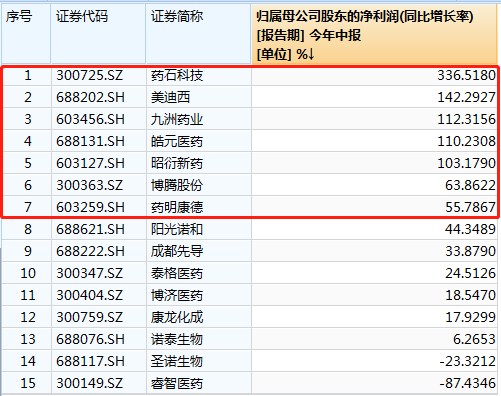
Task: Select the 688621.SH code cell
Action: pyautogui.click(x=99, y=229)
